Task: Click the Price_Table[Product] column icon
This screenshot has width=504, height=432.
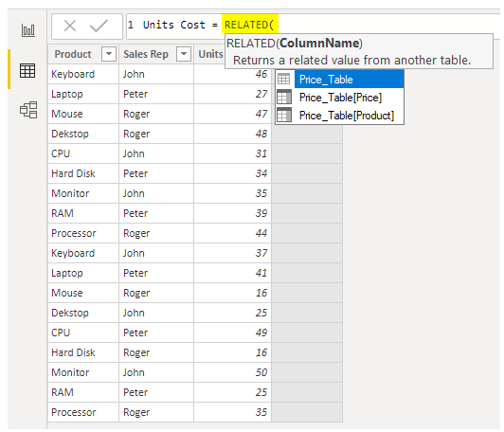Action: pyautogui.click(x=284, y=115)
